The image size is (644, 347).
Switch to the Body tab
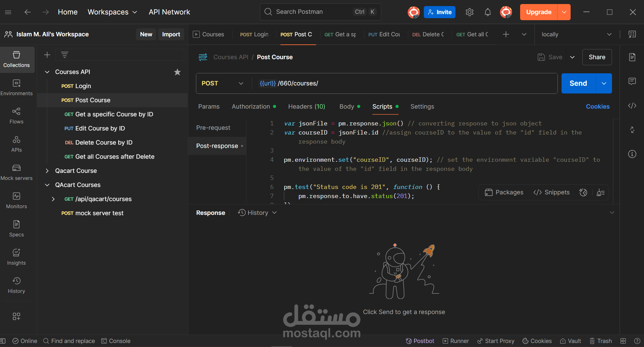click(350, 107)
